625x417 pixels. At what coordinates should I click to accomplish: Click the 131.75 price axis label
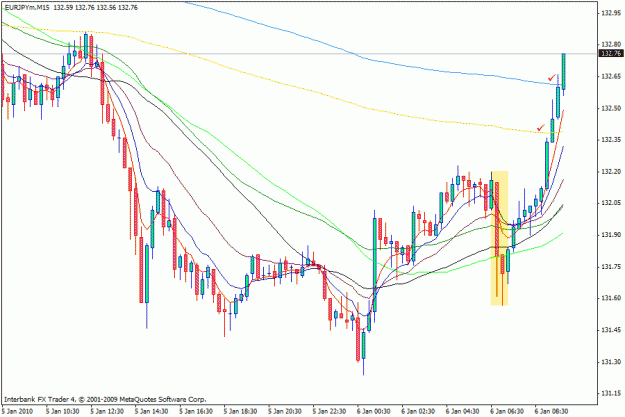(611, 267)
